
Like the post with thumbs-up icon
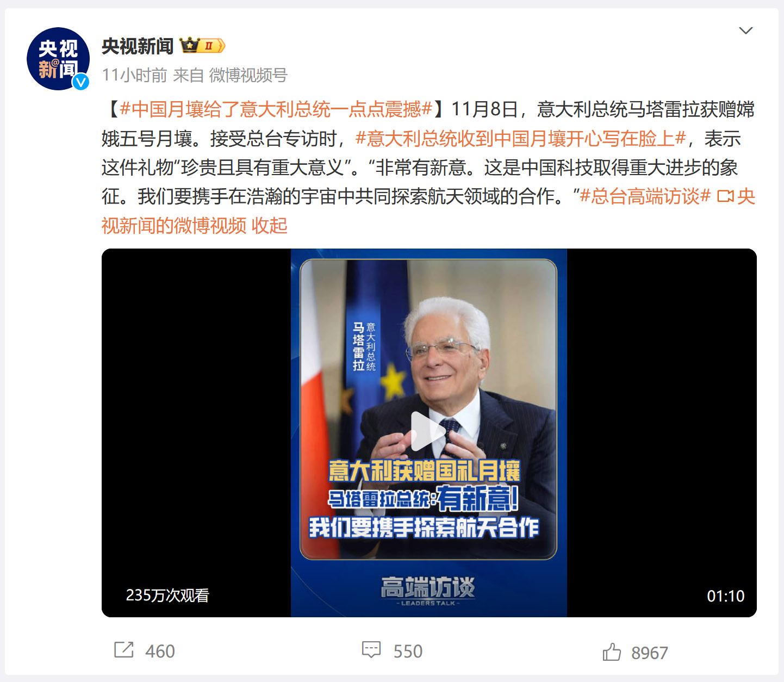coord(612,652)
